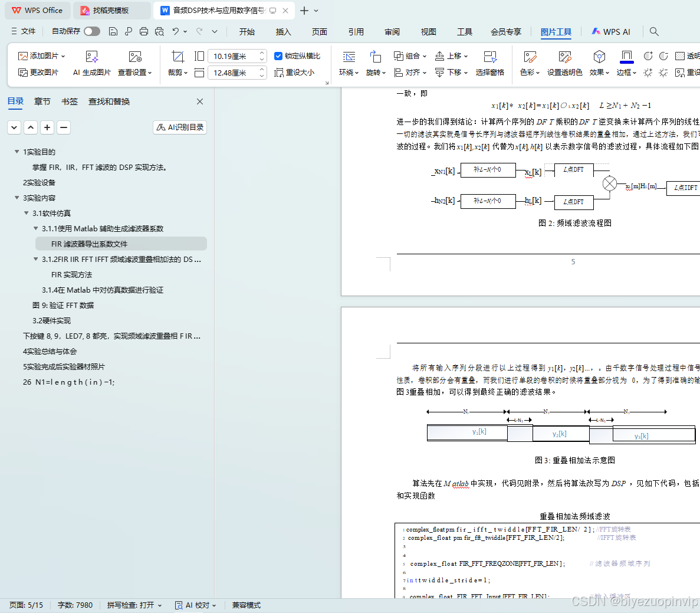Go to 5实验完成后实验器材照片 heading
This screenshot has width=700, height=613.
pyautogui.click(x=64, y=366)
